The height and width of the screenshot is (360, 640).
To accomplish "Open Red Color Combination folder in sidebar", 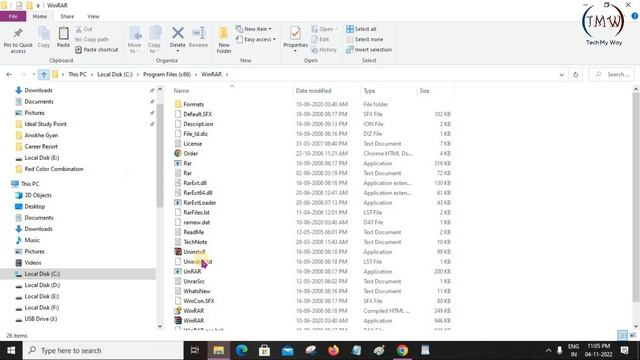I will pos(54,169).
